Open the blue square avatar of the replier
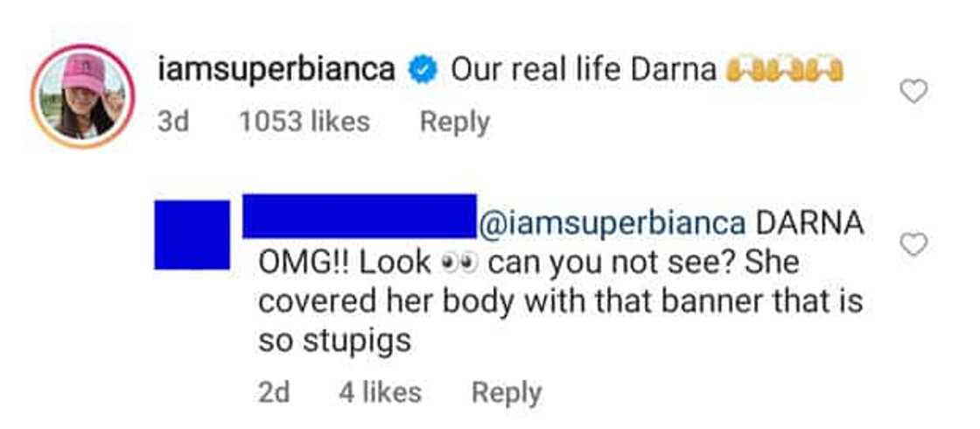The image size is (980, 429). 192,235
